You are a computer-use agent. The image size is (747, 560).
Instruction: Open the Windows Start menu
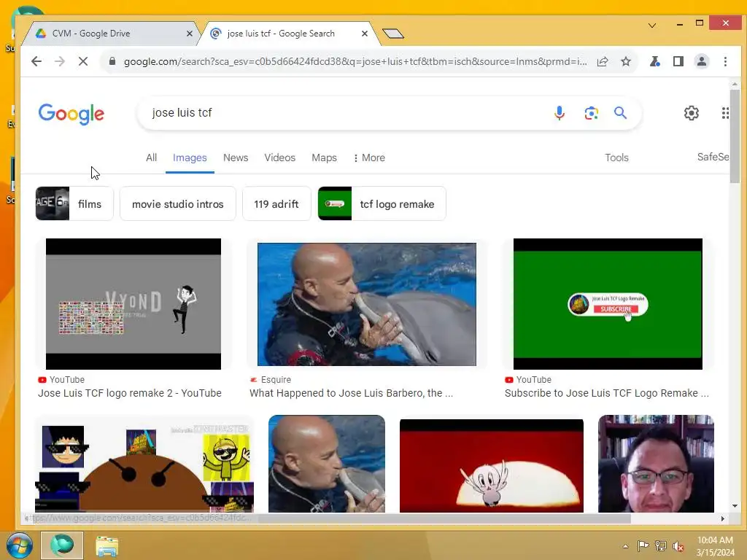click(x=19, y=545)
